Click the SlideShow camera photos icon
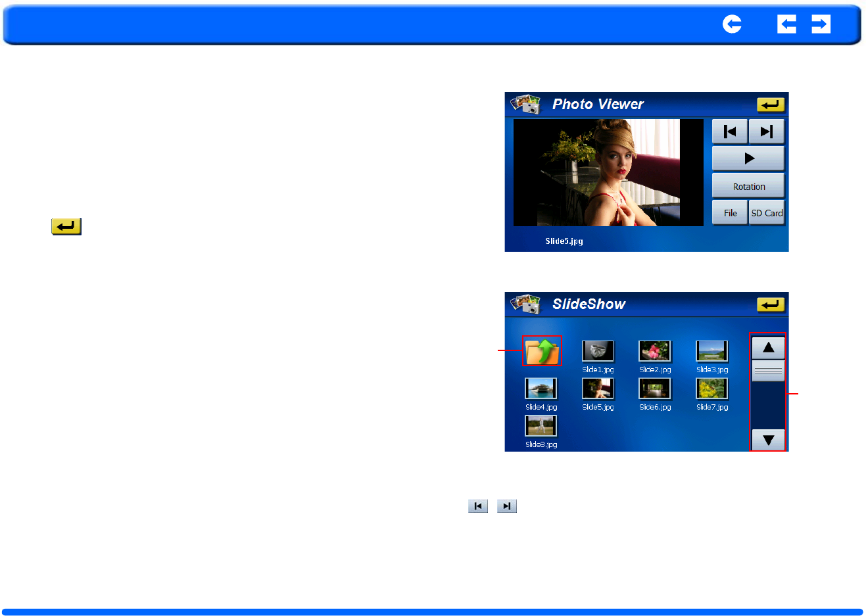The width and height of the screenshot is (866, 616). [525, 304]
